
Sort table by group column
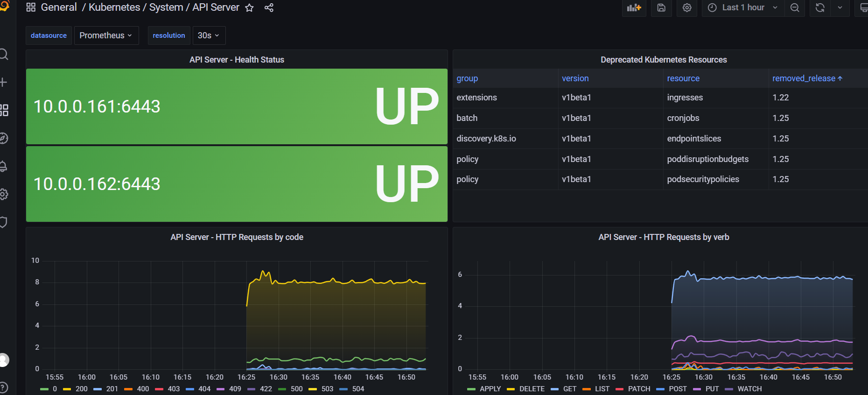(467, 78)
